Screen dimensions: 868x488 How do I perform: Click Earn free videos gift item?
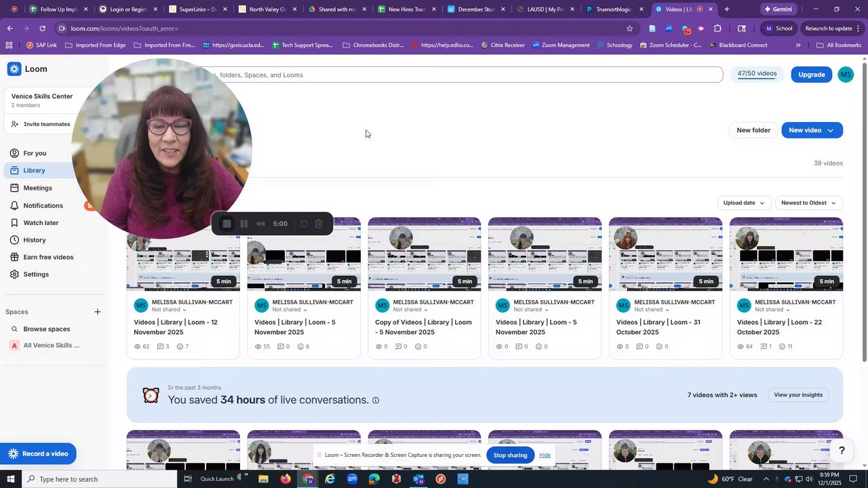coord(48,257)
